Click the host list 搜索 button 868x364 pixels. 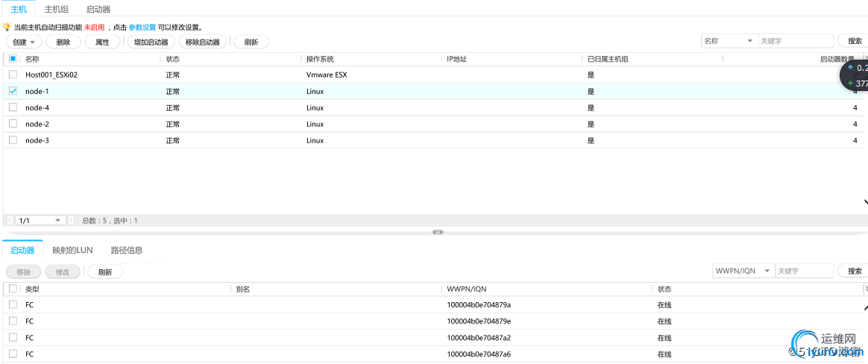[x=854, y=41]
